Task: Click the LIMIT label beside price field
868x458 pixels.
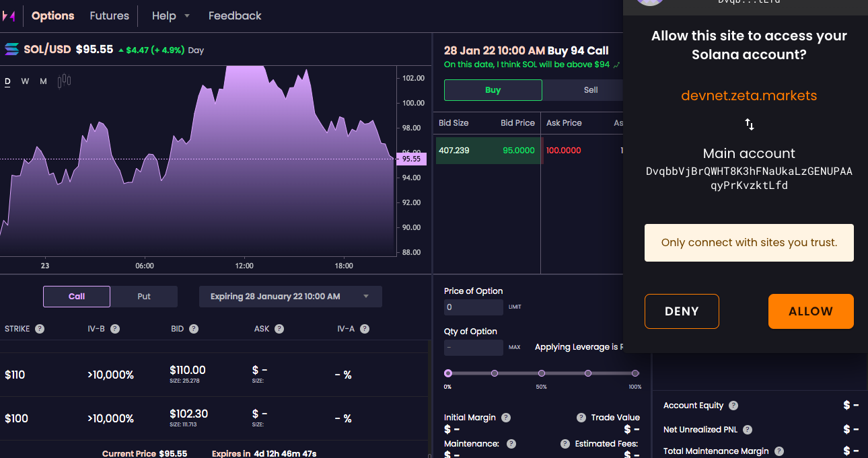Action: 515,307
